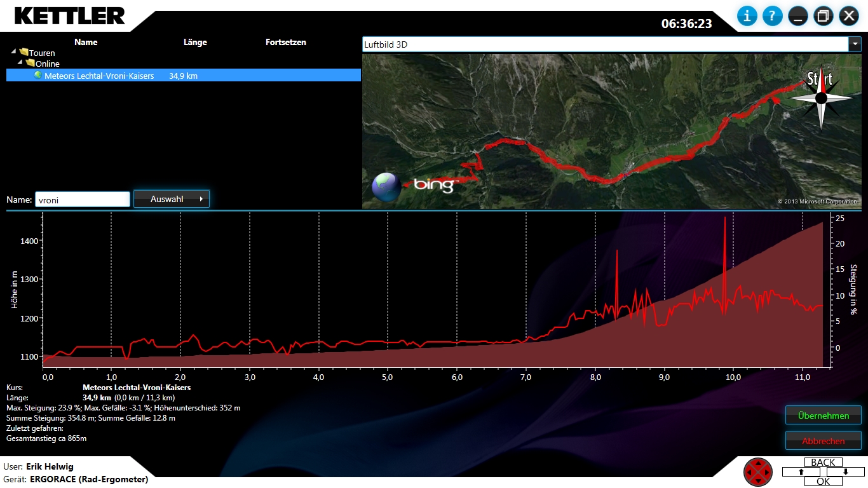Click the compass rose on the map
Image resolution: width=868 pixels, height=488 pixels.
coord(821,98)
